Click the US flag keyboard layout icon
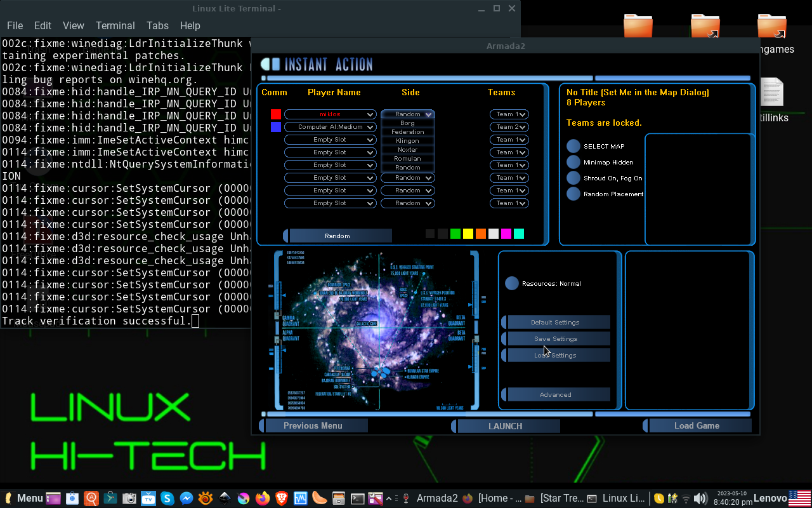The height and width of the screenshot is (508, 812). click(x=800, y=498)
